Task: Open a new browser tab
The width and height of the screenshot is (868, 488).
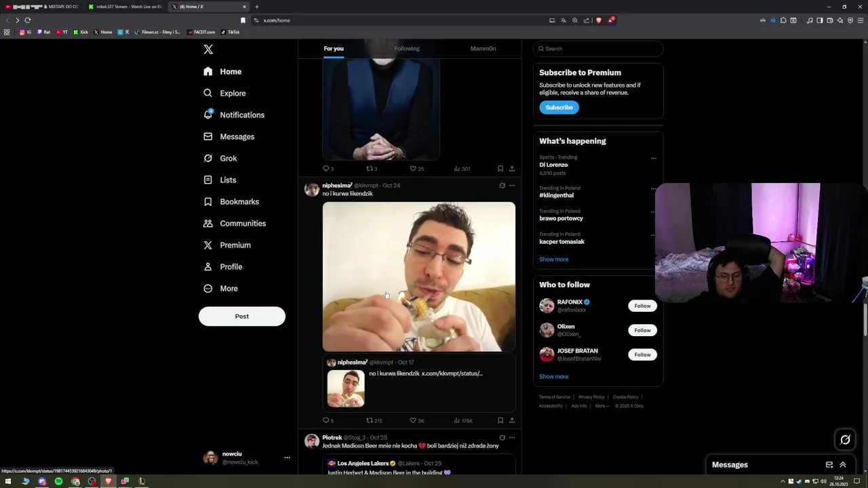Action: tap(256, 7)
